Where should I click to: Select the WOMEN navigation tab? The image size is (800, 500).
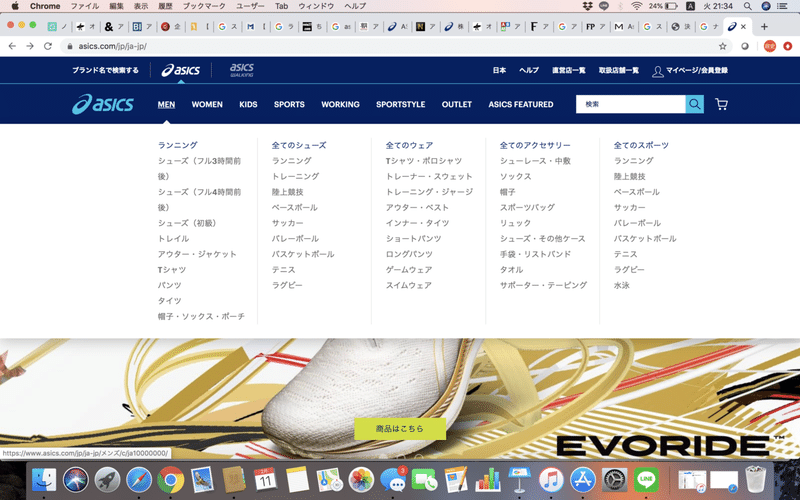click(207, 104)
